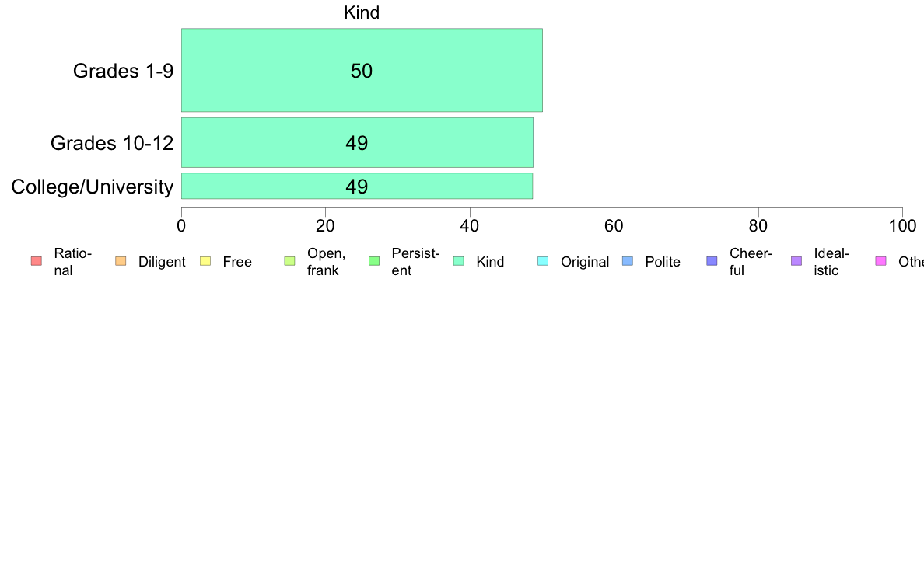Click the 60 tick label on axis
Image resolution: width=924 pixels, height=572 pixels.
tap(614, 226)
